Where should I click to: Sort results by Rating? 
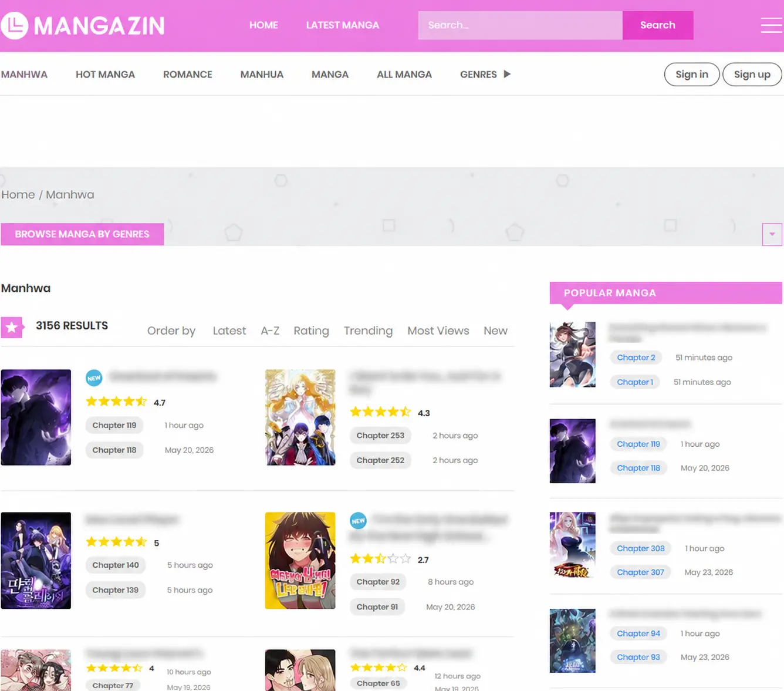(x=311, y=331)
